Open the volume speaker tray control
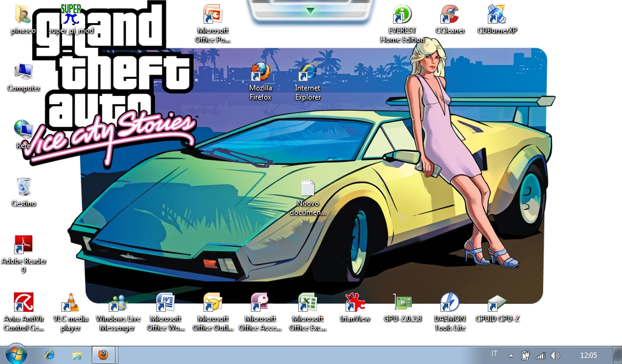Image resolution: width=622 pixels, height=364 pixels. [554, 355]
